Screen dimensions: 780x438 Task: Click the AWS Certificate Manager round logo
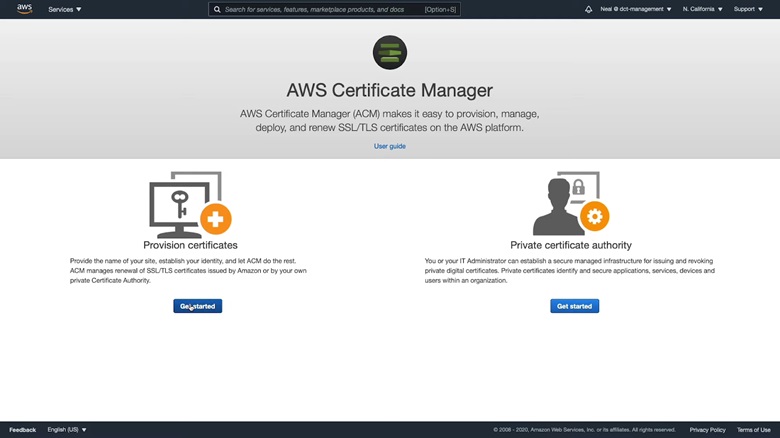pyautogui.click(x=390, y=52)
